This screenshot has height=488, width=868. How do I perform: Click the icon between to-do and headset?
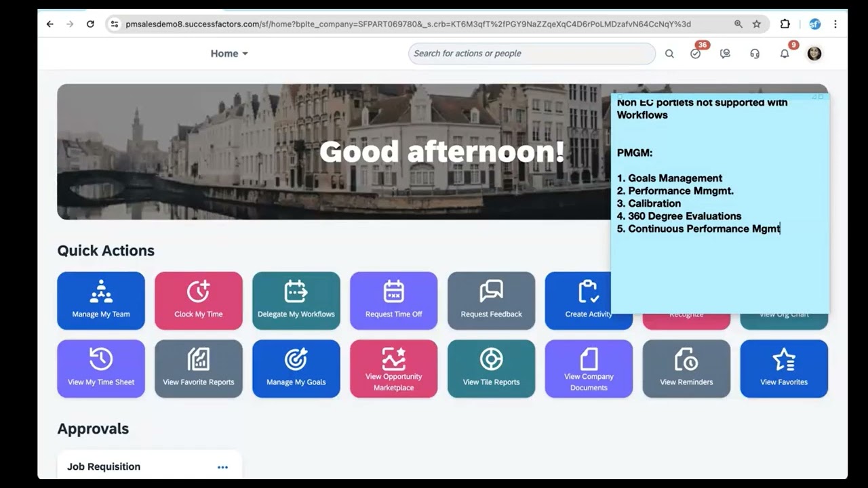click(725, 54)
